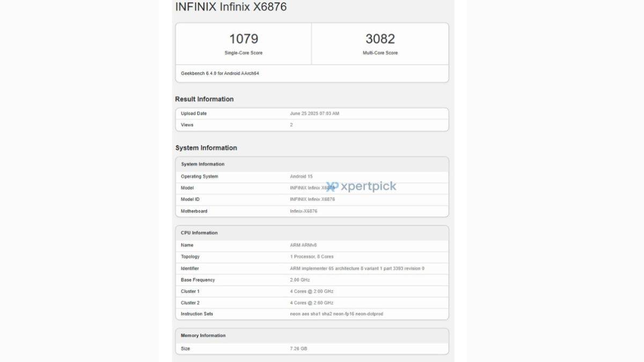Select the ARM implementer identifier string

pyautogui.click(x=357, y=268)
